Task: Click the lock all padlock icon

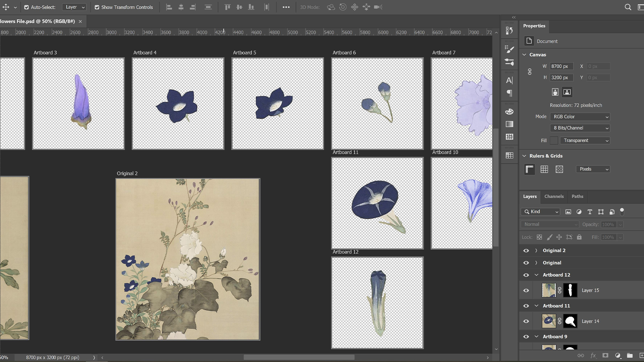Action: point(579,237)
